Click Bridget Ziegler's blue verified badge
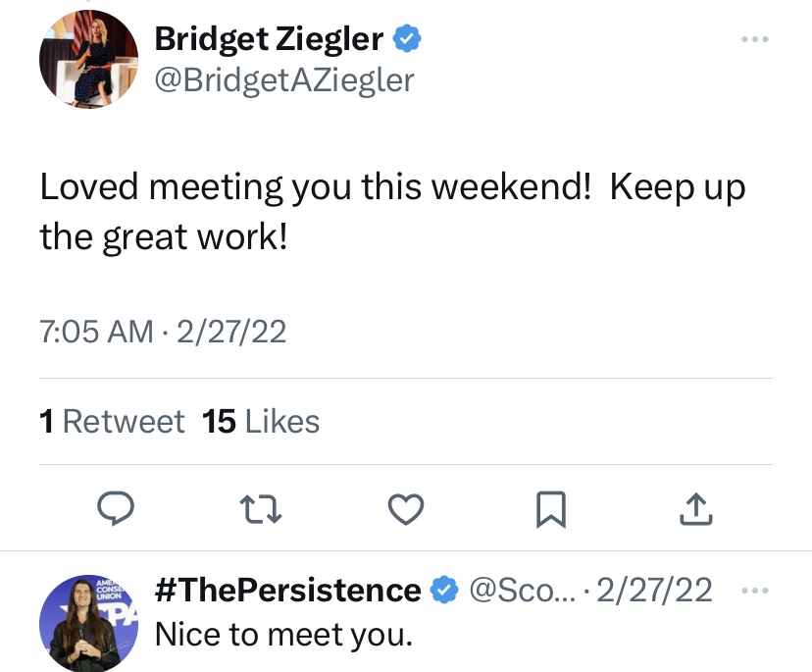Viewport: 812px width, 672px height. click(x=407, y=39)
